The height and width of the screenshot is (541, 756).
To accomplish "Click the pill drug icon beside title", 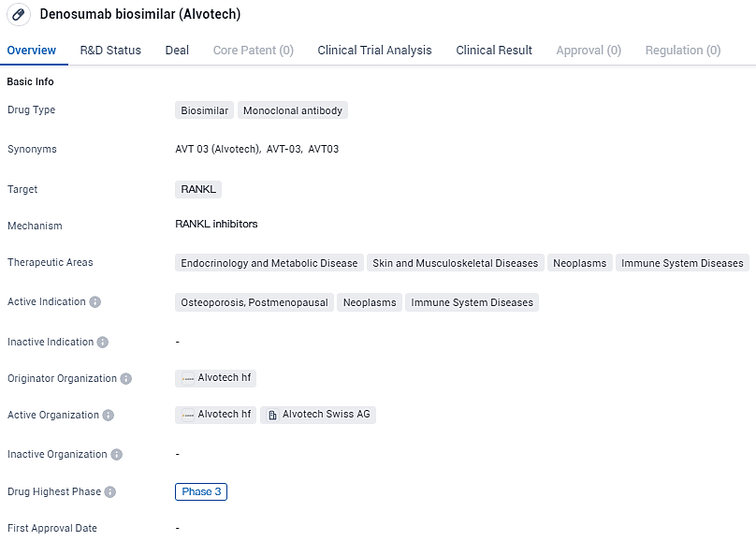I will pos(20,15).
